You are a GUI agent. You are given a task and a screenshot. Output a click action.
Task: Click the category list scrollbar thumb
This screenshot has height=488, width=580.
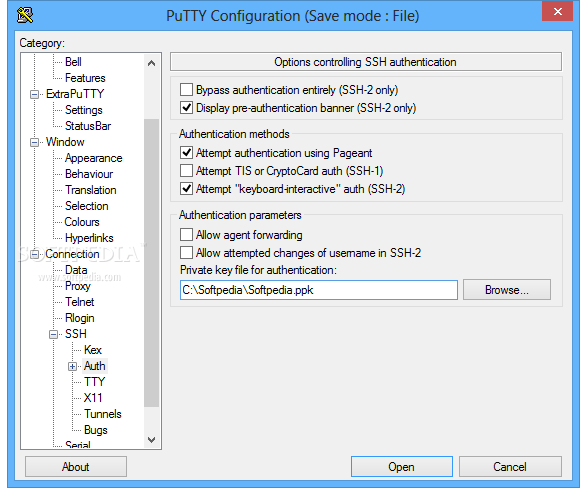tap(151, 263)
